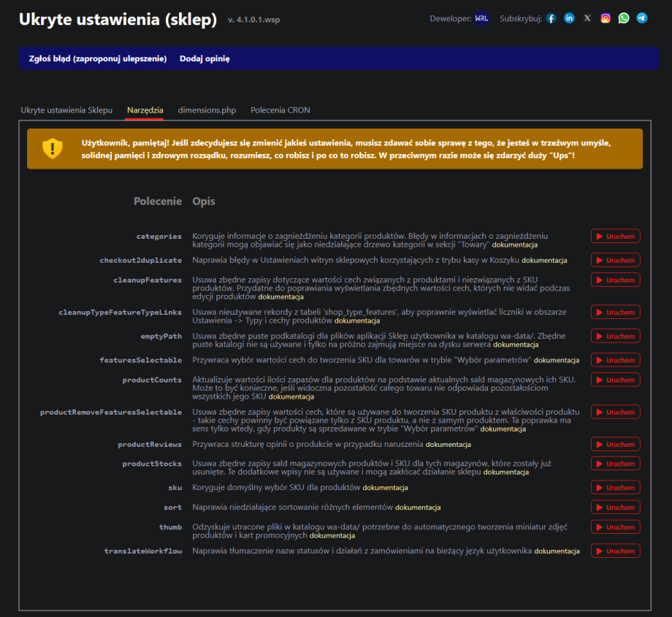
Task: Run the productCounts command
Action: (x=615, y=380)
